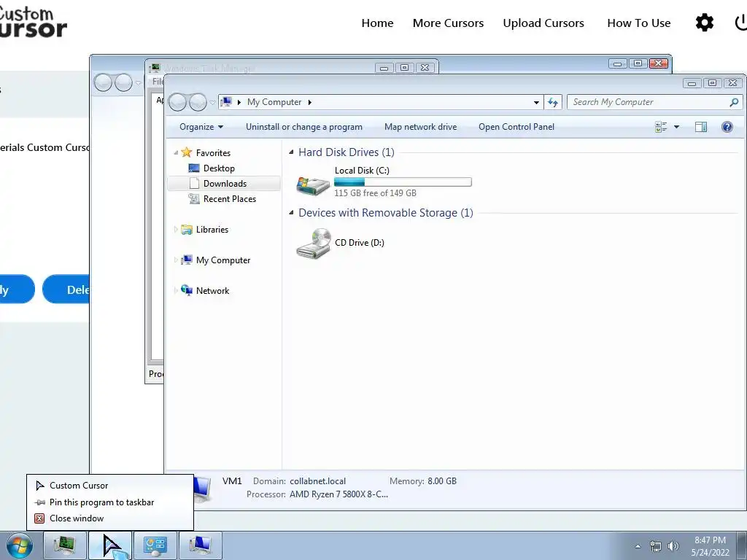Click the VM1 computer name in details pane

point(232,481)
